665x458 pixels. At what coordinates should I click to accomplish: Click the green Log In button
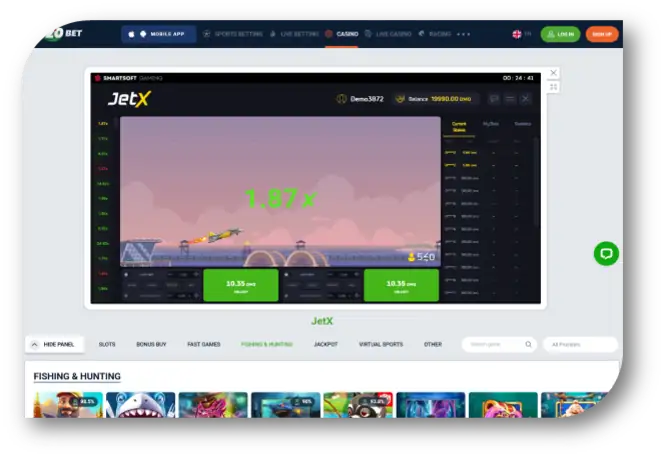pyautogui.click(x=560, y=34)
